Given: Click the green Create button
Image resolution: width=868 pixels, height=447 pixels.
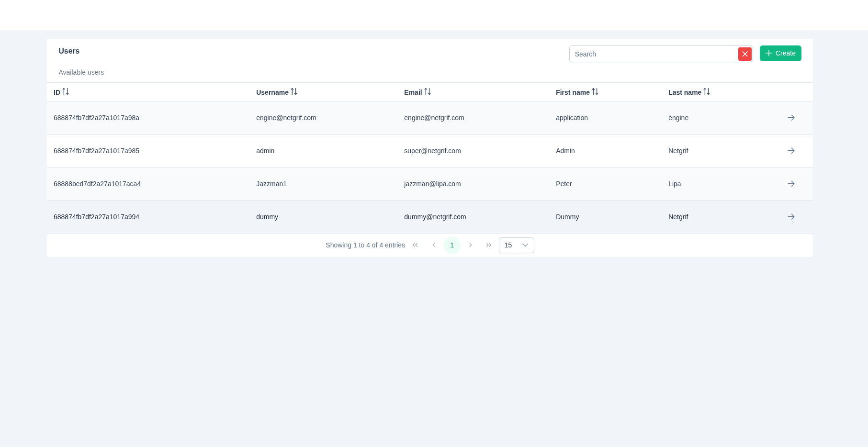Looking at the screenshot, I should click(x=780, y=53).
